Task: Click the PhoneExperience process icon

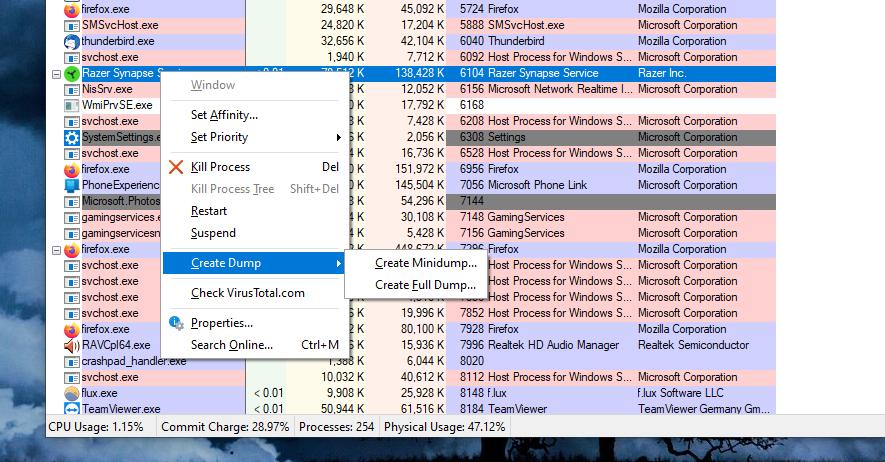Action: coord(72,185)
